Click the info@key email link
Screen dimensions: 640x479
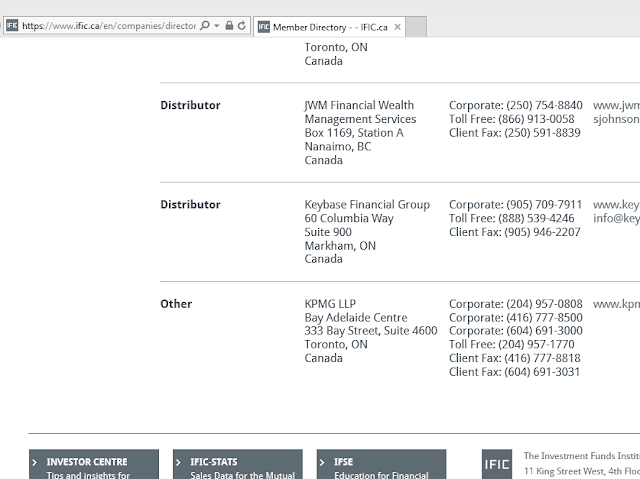click(616, 218)
